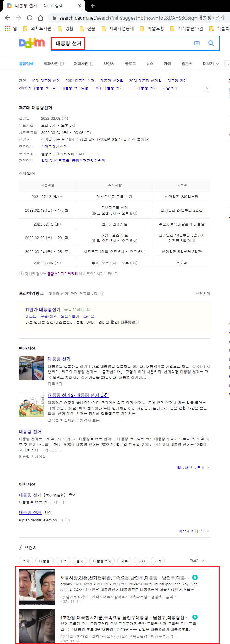Click the 베스트 sublink under 11번가 ad
This screenshot has width=230, height=644.
point(31,316)
